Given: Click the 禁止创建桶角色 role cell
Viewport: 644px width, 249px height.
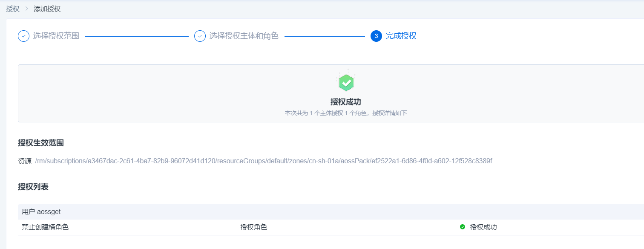Looking at the screenshot, I should click(45, 227).
